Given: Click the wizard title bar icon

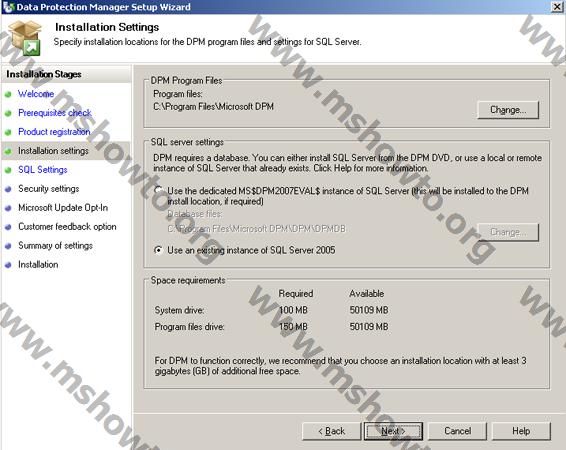Looking at the screenshot, I should click(x=8, y=7).
